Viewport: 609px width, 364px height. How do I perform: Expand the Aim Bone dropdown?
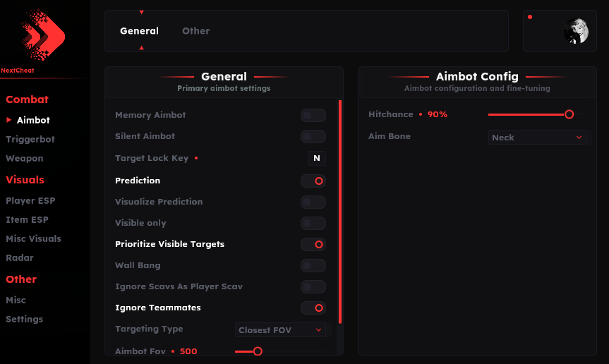pyautogui.click(x=537, y=138)
